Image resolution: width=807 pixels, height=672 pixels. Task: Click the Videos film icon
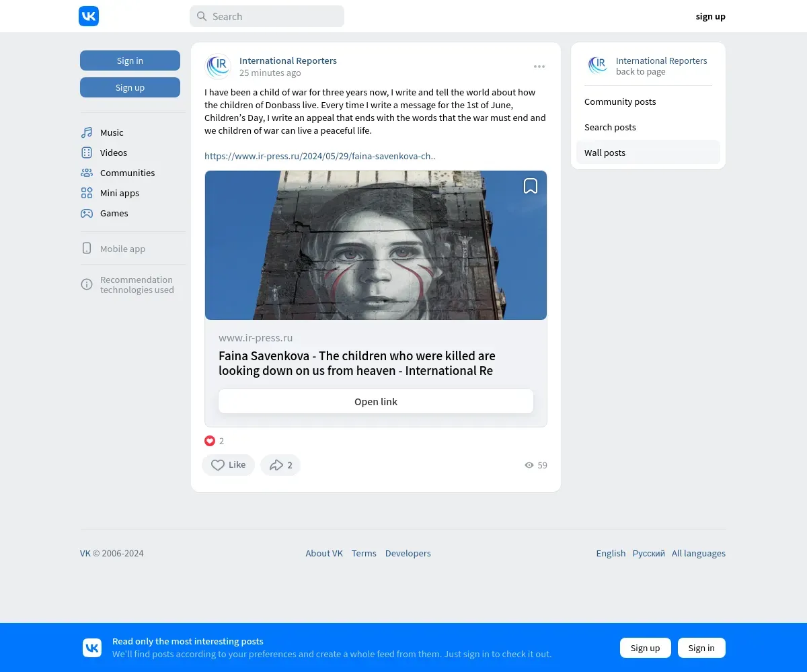click(87, 153)
